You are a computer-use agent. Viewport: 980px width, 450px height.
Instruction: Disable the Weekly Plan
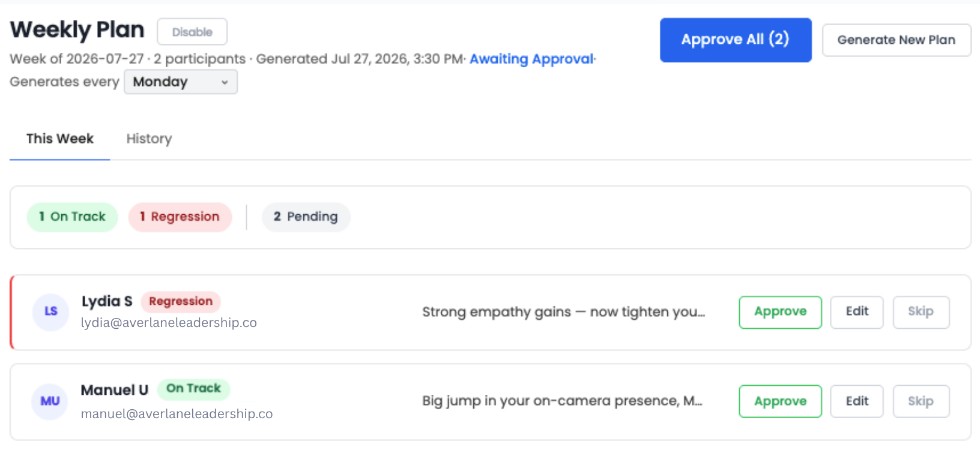[x=192, y=32]
